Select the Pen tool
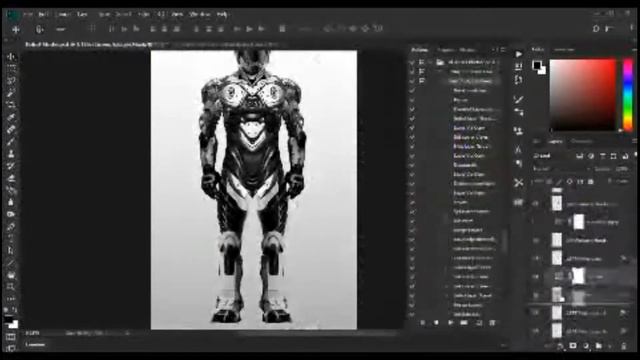The image size is (640, 360). [x=11, y=227]
